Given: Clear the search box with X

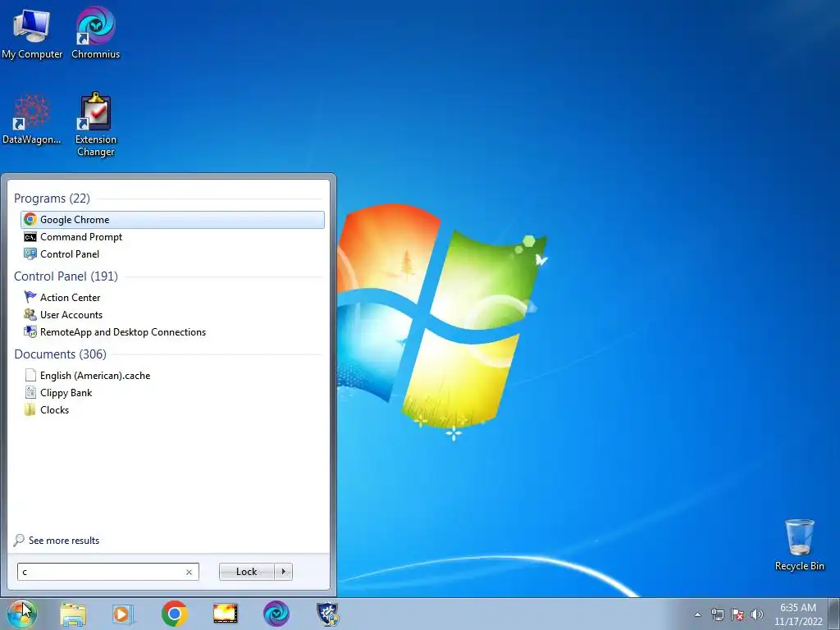Looking at the screenshot, I should [189, 572].
